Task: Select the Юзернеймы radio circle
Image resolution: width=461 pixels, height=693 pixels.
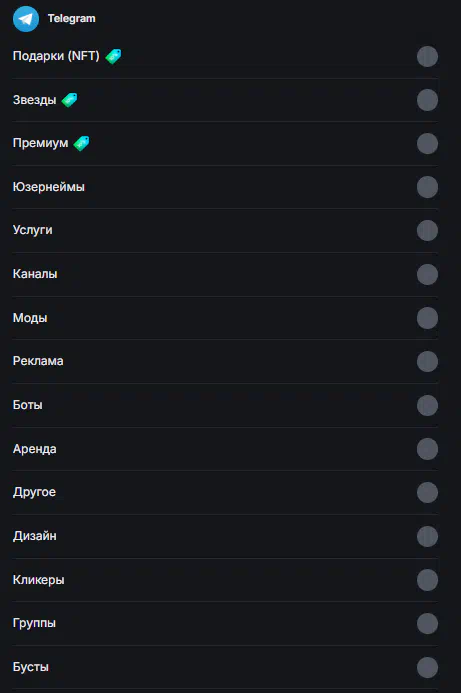Action: (x=427, y=187)
